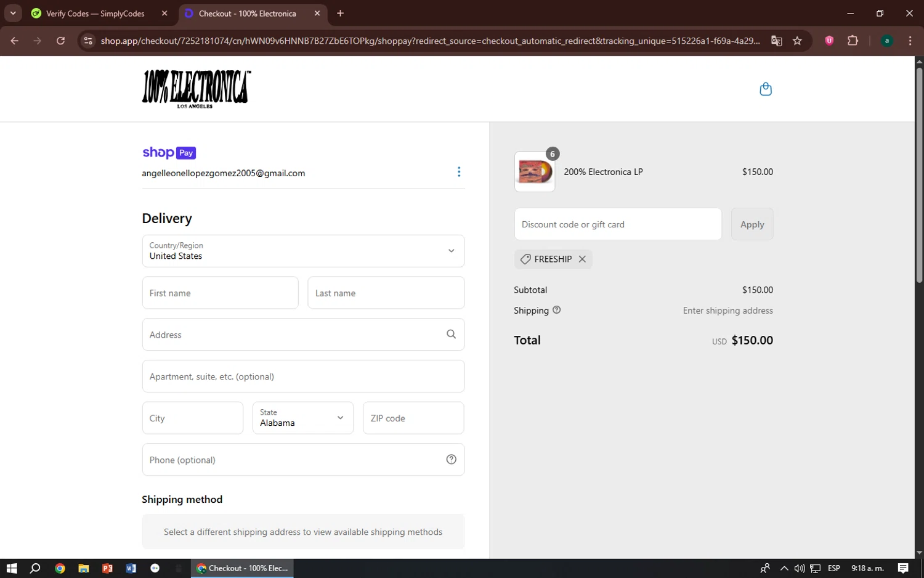Click the address search magnifier icon

(451, 334)
